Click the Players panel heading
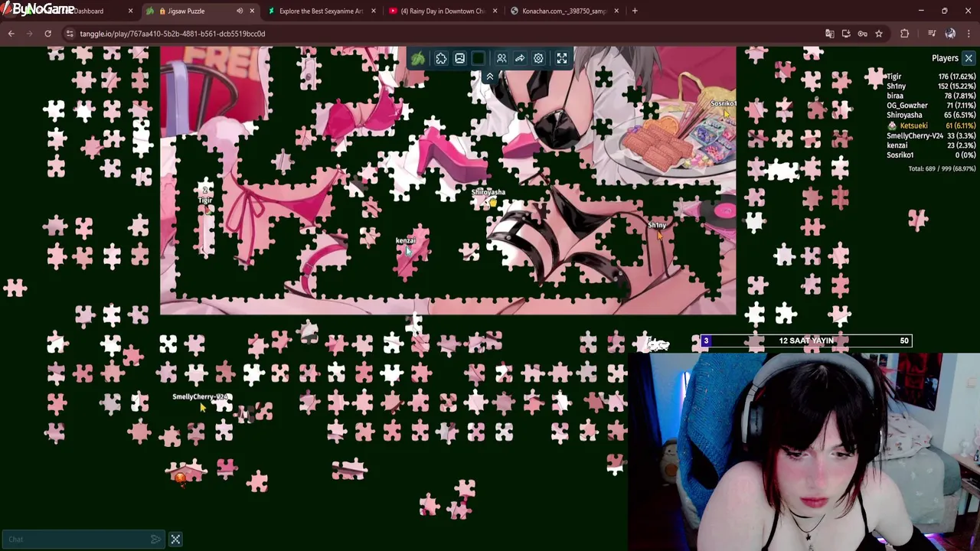The image size is (980, 551). (945, 58)
